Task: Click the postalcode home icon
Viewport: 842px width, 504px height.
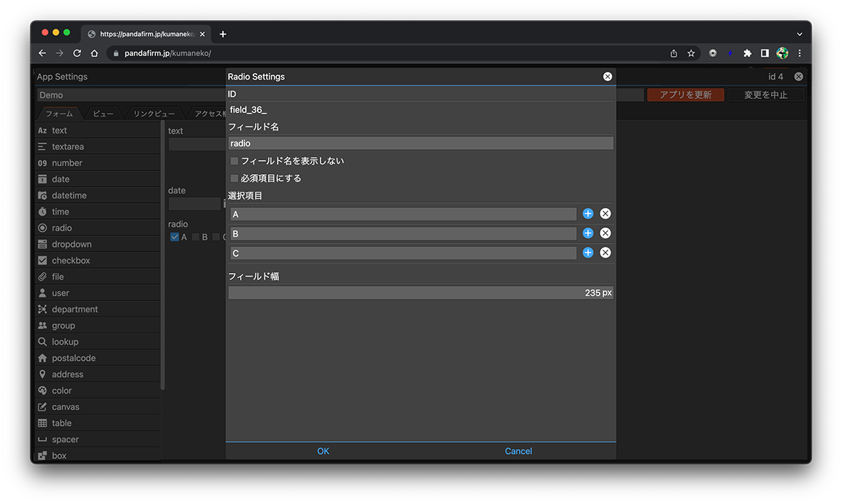Action: click(43, 358)
